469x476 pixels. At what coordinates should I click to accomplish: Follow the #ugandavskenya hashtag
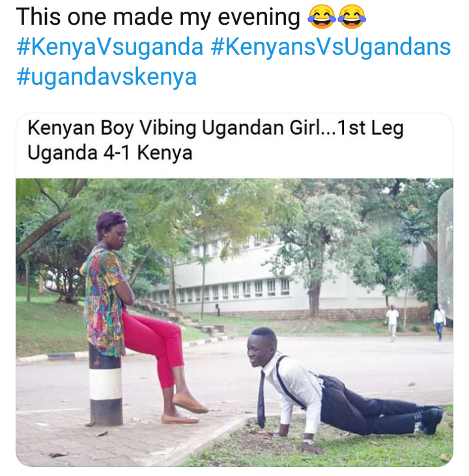pos(106,77)
